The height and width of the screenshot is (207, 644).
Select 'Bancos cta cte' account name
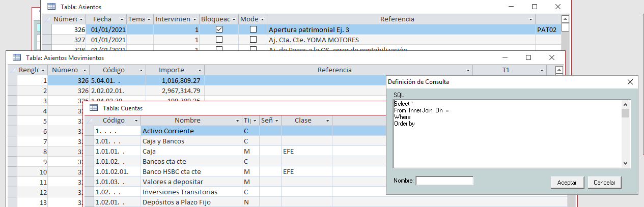(191, 161)
